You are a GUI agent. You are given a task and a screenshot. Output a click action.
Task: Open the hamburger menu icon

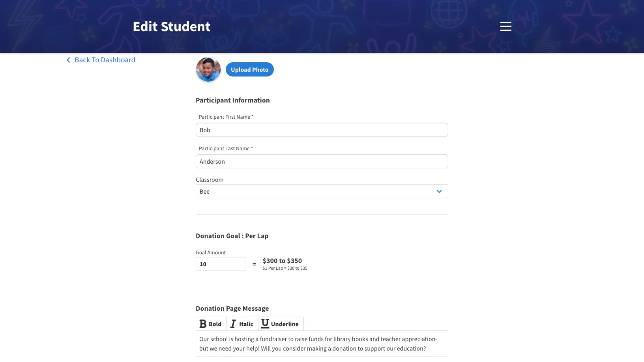[505, 26]
